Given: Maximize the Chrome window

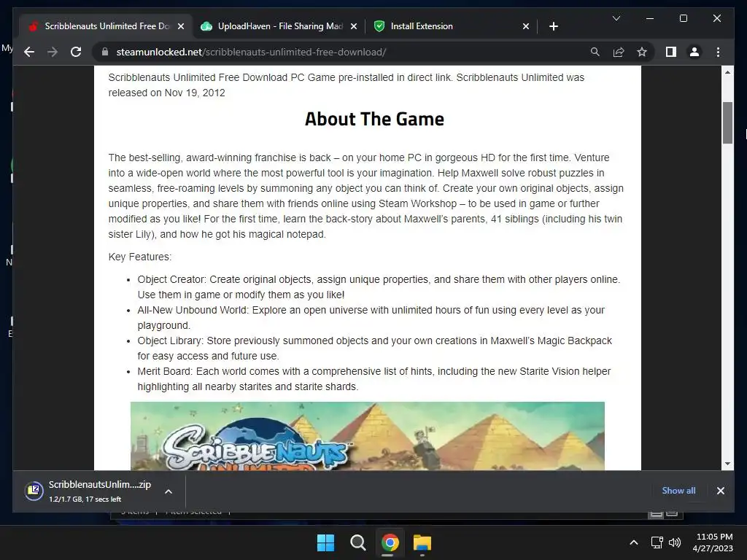Looking at the screenshot, I should coord(683,18).
